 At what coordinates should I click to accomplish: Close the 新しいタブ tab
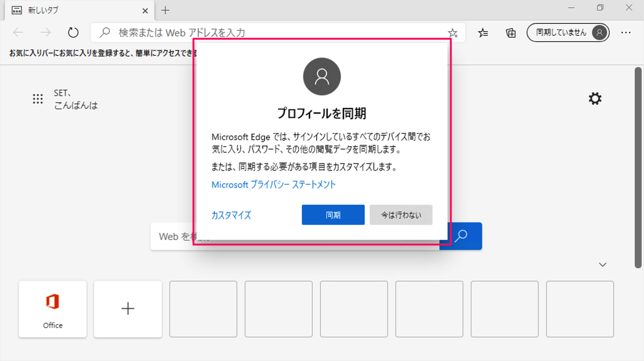coord(145,11)
